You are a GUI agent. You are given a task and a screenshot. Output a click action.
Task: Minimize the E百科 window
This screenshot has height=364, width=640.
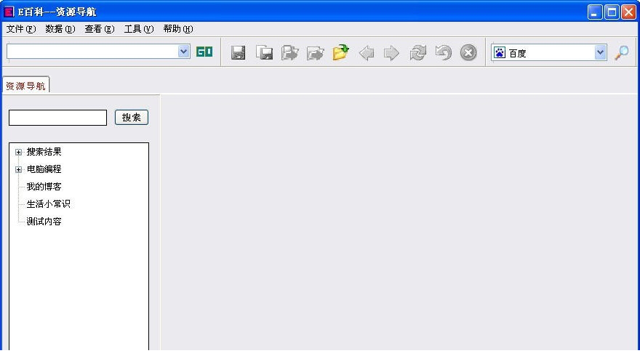pos(595,12)
